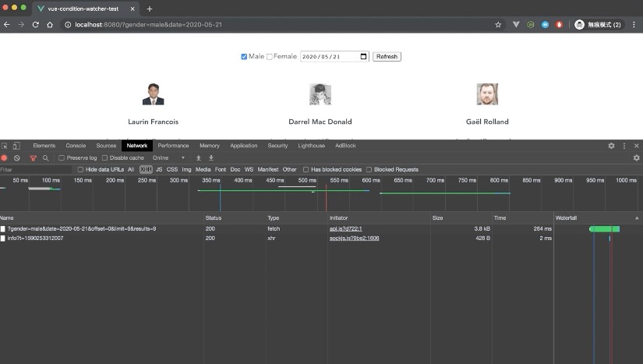The width and height of the screenshot is (643, 364).
Task: Stop recording network log
Action: pos(5,157)
